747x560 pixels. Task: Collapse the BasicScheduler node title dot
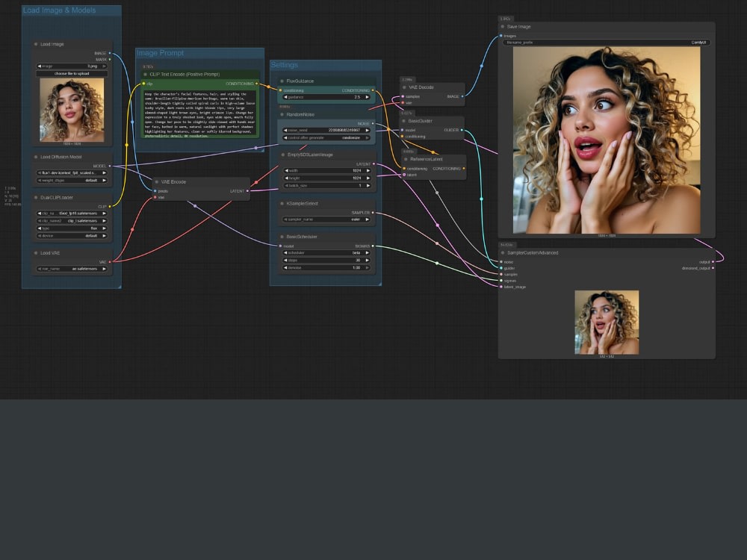[x=282, y=237]
